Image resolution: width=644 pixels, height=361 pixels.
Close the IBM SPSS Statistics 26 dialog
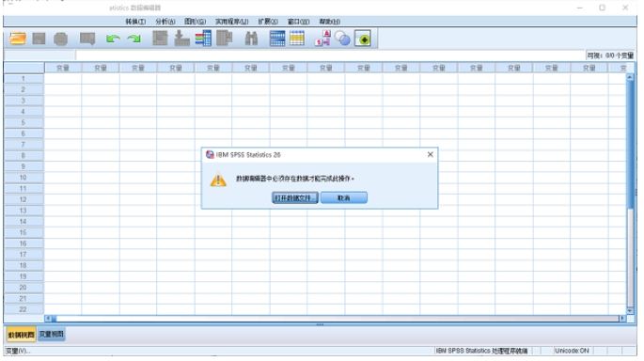[x=430, y=154]
